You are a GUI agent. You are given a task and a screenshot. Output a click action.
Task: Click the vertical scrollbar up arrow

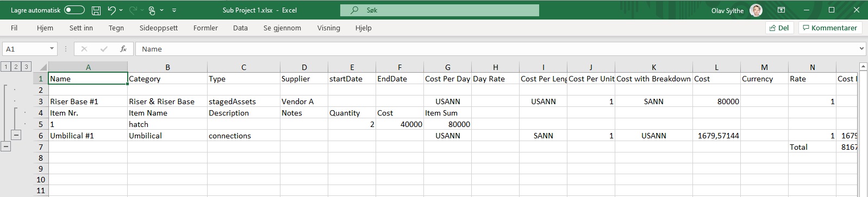pos(863,67)
